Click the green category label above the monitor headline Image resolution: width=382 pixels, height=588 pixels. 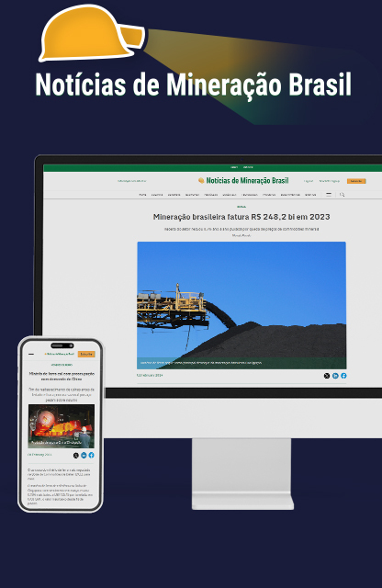point(242,207)
